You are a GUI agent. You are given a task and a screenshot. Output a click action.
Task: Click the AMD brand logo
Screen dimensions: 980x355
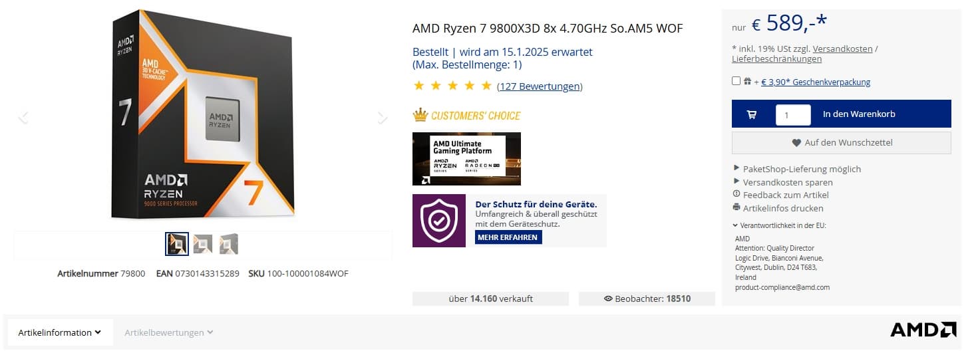(923, 330)
